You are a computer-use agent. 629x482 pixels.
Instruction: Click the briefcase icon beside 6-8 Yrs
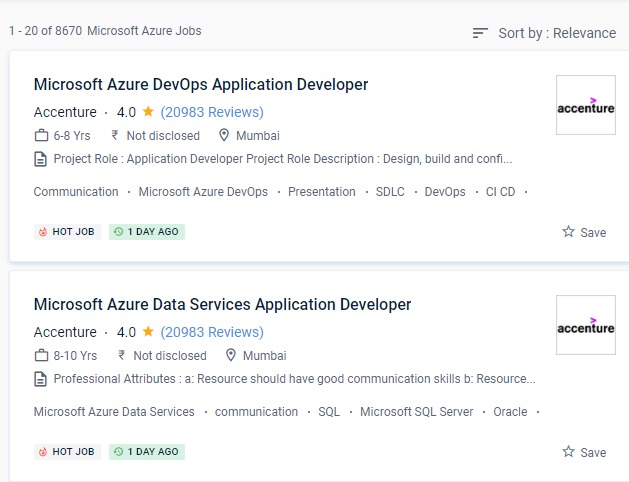tap(41, 136)
